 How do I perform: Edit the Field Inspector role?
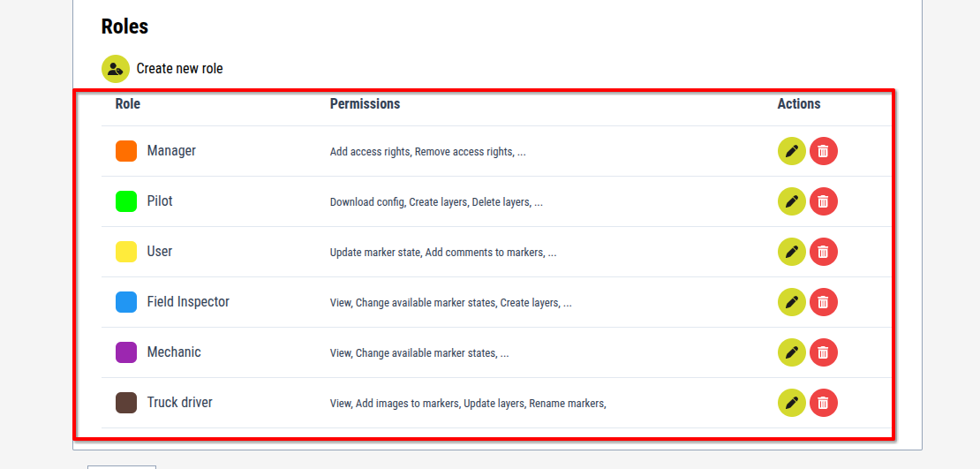[791, 302]
